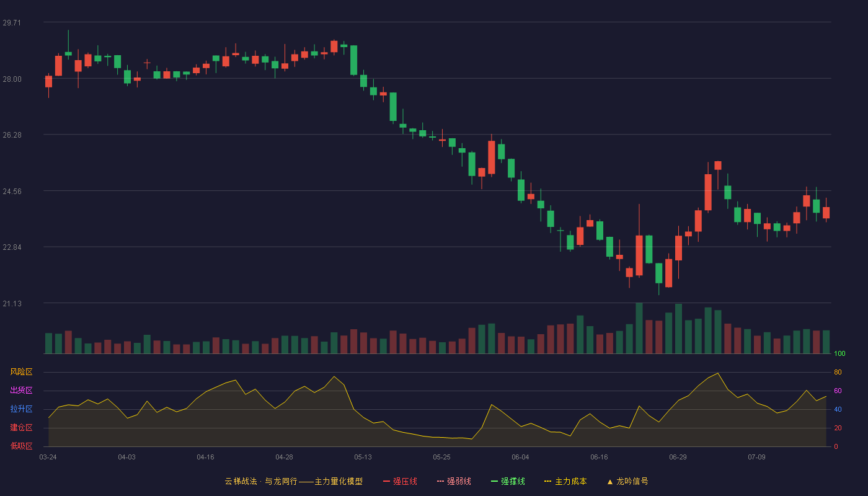The image size is (868, 496).
Task: Click the 建仓区 zone label
Action: click(21, 428)
